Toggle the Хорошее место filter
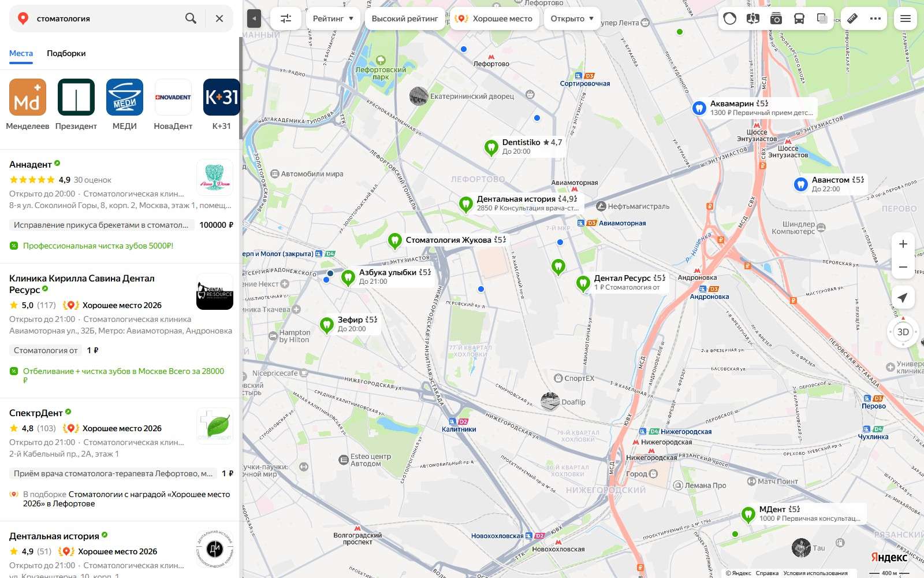The height and width of the screenshot is (578, 924). click(494, 18)
